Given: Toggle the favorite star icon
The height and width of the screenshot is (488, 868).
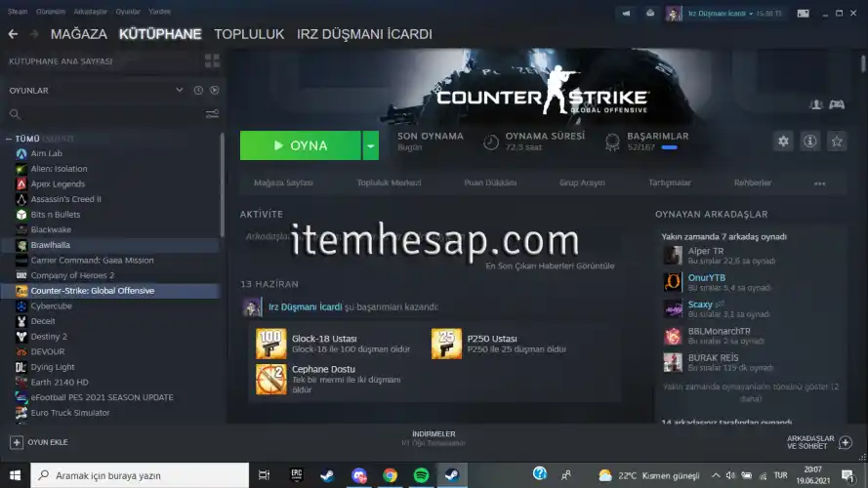Looking at the screenshot, I should (837, 142).
